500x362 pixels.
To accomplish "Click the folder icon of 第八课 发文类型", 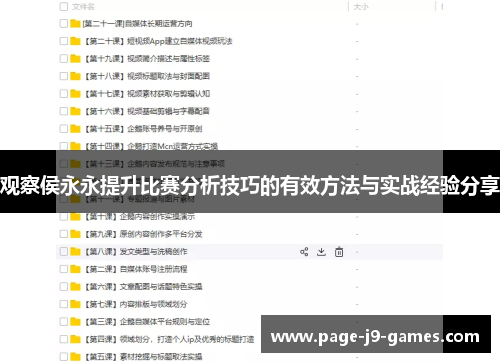I will (75, 252).
